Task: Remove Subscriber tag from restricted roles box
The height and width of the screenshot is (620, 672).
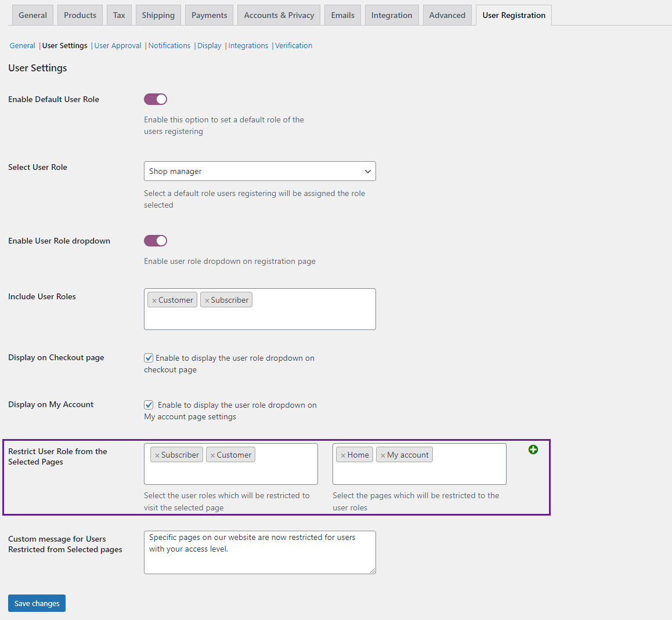Action: click(157, 455)
